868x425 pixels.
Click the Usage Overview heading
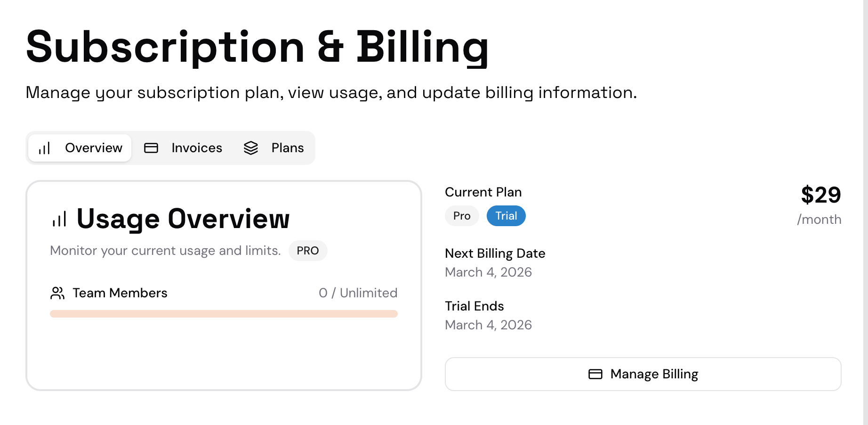coord(183,219)
